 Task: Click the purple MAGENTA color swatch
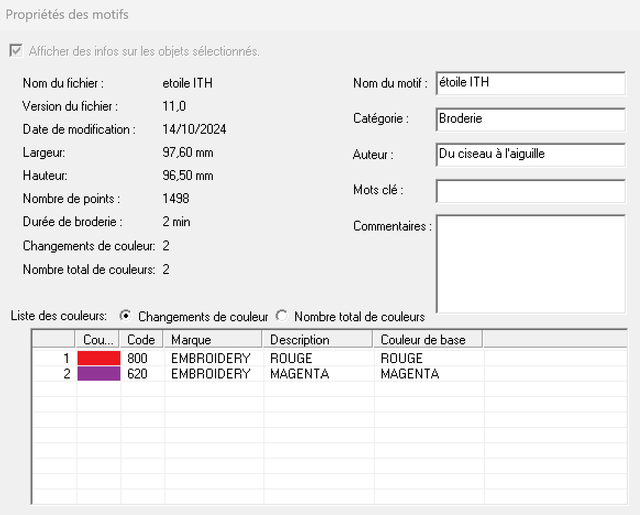(99, 373)
